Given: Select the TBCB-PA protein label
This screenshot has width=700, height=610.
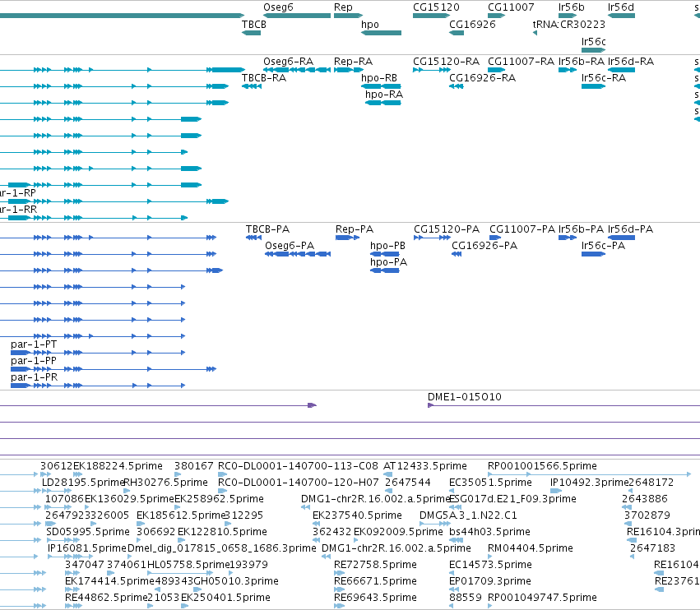Looking at the screenshot, I should tap(267, 229).
